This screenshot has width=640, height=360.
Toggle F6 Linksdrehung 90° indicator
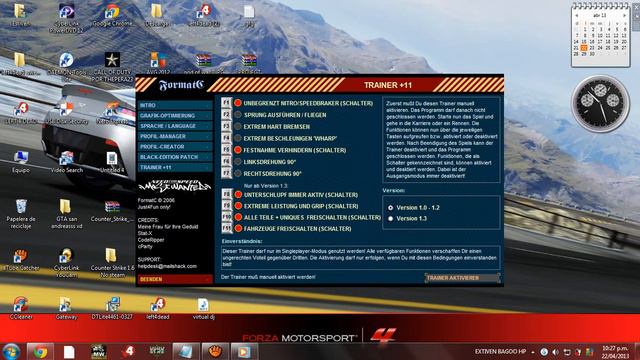click(x=238, y=162)
